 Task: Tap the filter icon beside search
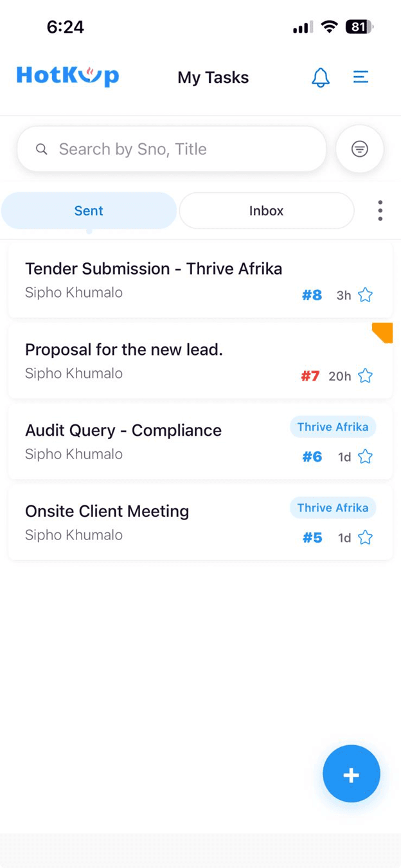360,149
